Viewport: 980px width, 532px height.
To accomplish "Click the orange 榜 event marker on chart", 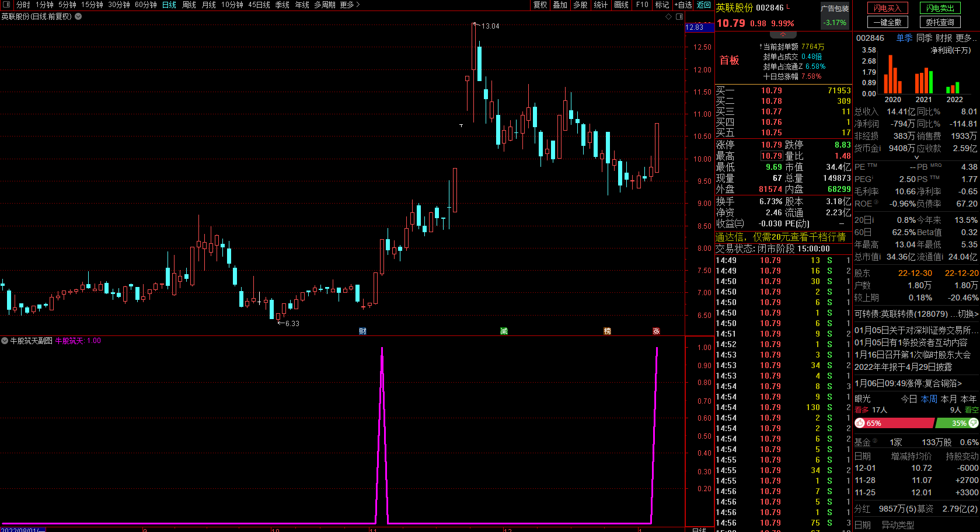I will click(x=607, y=331).
